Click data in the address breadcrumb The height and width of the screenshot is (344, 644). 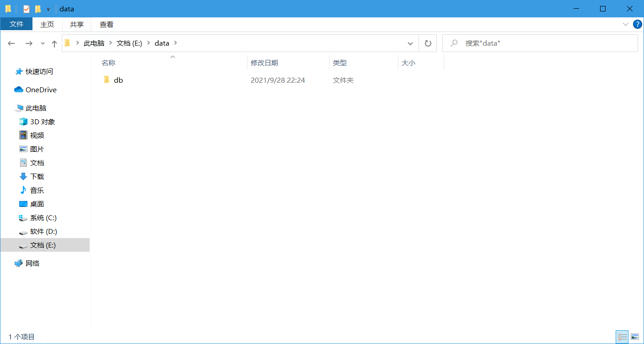(162, 43)
